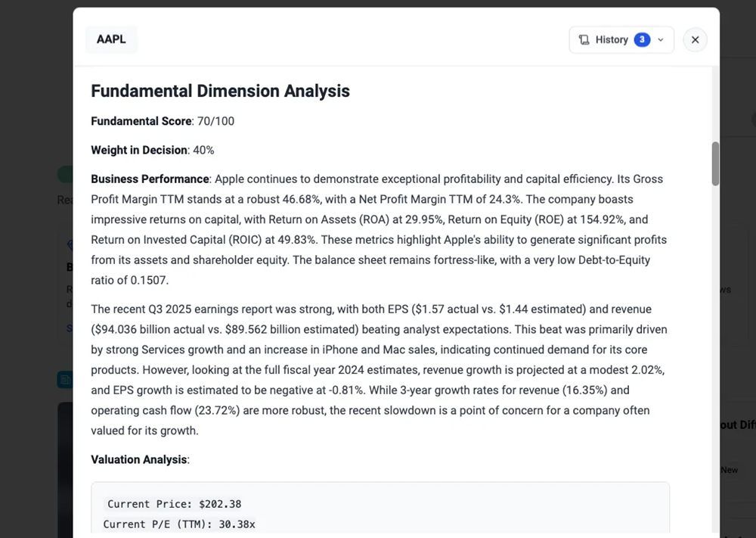Viewport: 756px width, 538px height.
Task: Click the blue history count badge
Action: (x=641, y=40)
